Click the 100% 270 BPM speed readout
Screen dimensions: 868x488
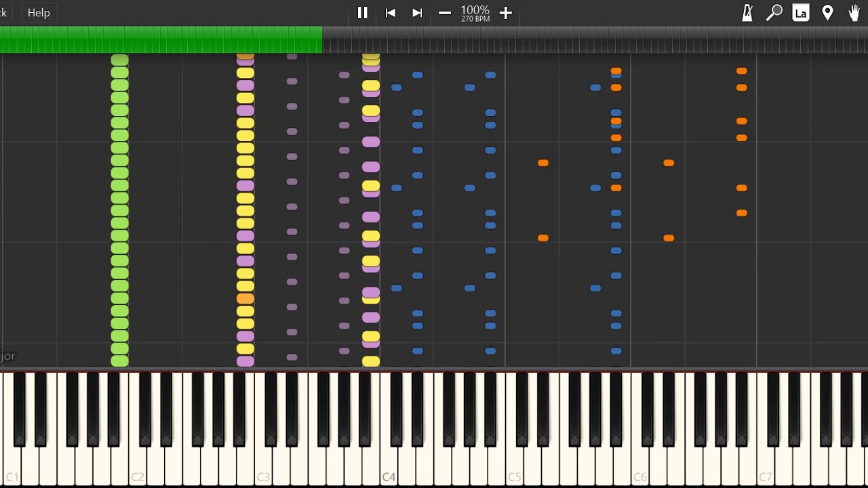pos(475,13)
